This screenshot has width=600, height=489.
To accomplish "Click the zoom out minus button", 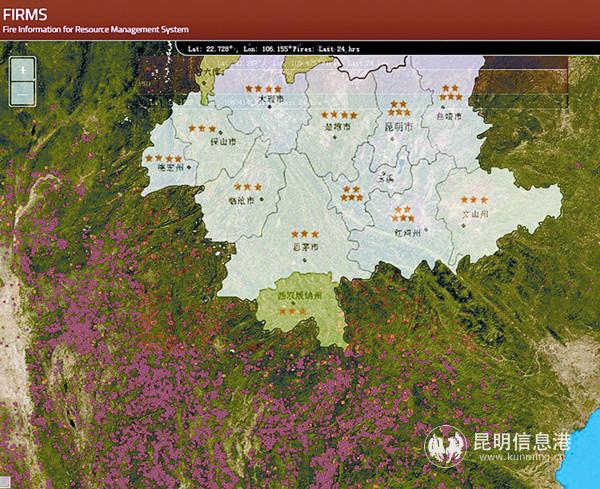I will [22, 93].
